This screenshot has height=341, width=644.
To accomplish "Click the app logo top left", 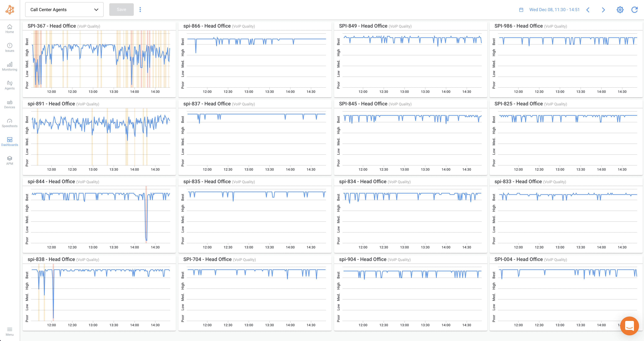I will 10,10.
